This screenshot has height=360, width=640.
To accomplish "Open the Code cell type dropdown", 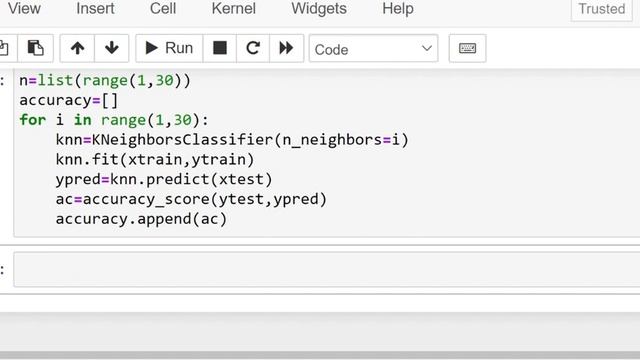I will point(373,49).
